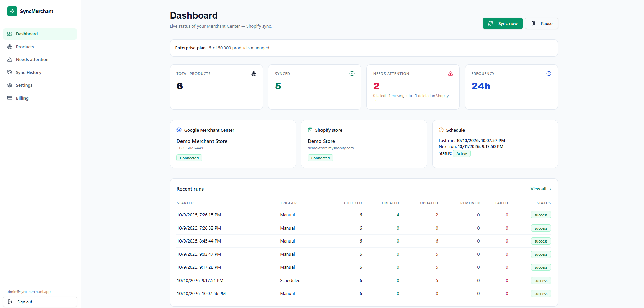Click the Needs attention warning triangle icon in sidebar
Screen dimensions: 644x308
point(10,60)
